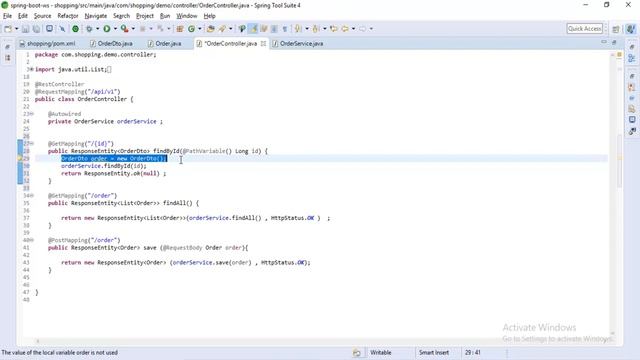Open the Search dropdown arrow
Screen dimensions: 640x360
231,29
